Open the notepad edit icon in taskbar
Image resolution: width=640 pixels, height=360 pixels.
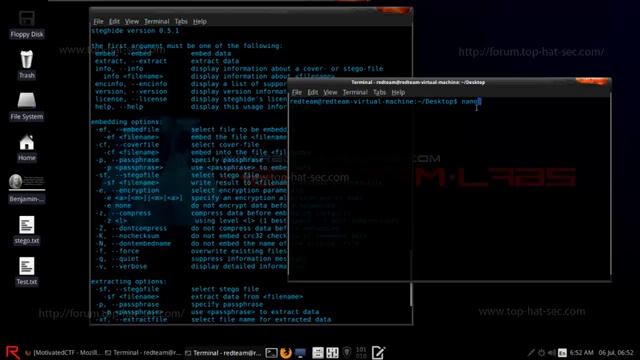(378, 352)
